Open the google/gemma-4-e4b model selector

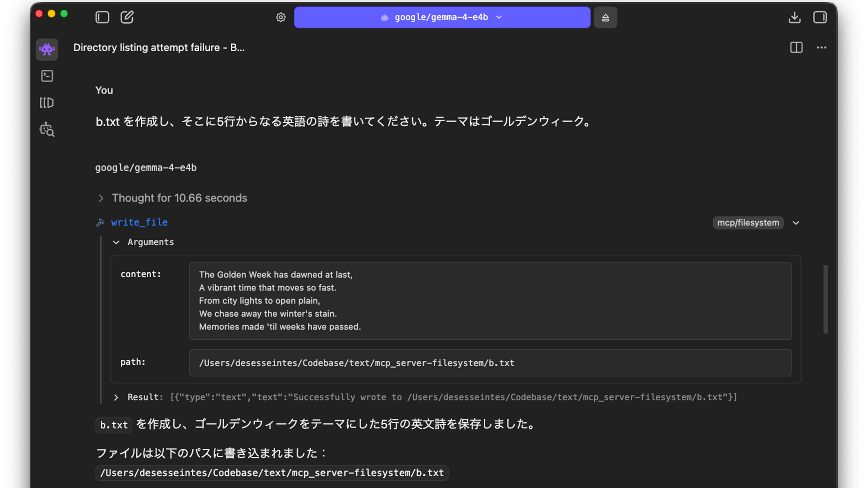(x=442, y=17)
